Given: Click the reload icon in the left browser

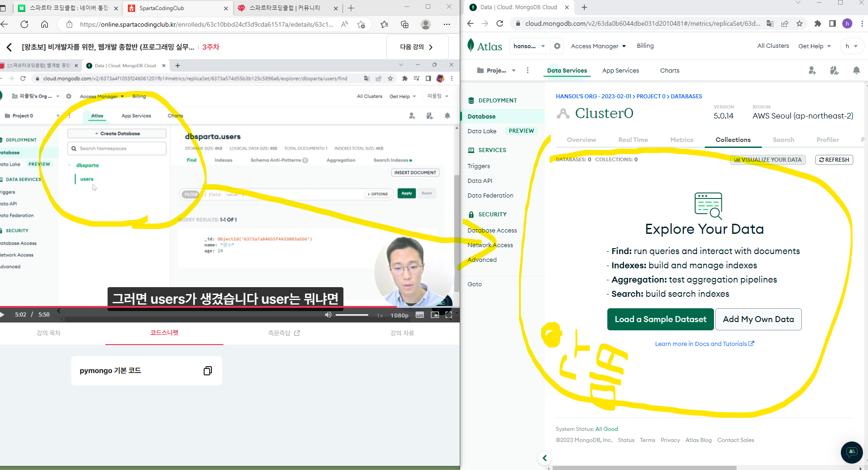Looking at the screenshot, I should pyautogui.click(x=24, y=24).
